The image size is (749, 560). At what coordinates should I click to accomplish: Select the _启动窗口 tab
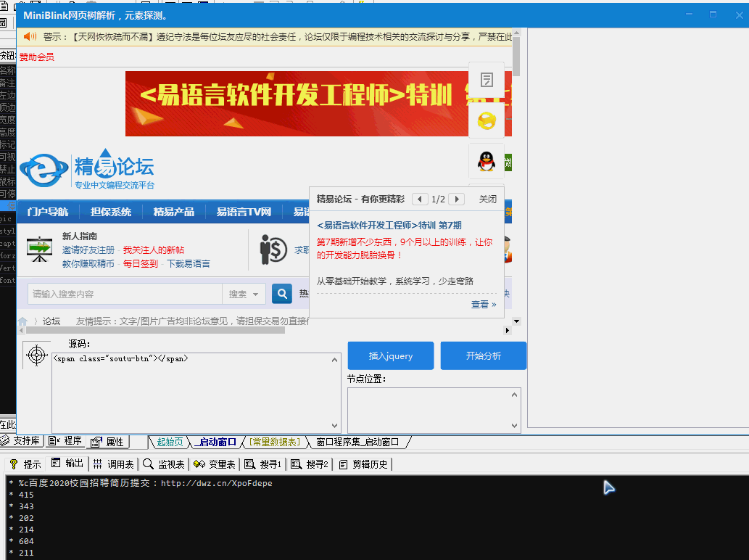tap(215, 442)
